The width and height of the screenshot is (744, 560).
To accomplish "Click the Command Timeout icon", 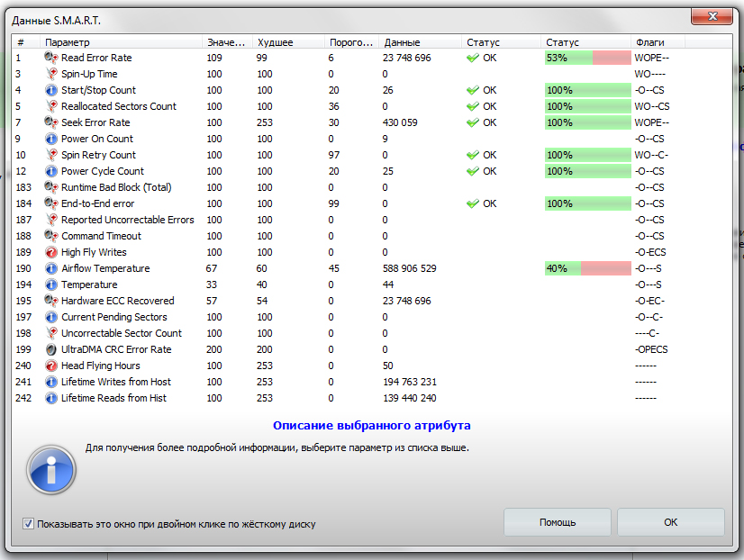I will (50, 236).
